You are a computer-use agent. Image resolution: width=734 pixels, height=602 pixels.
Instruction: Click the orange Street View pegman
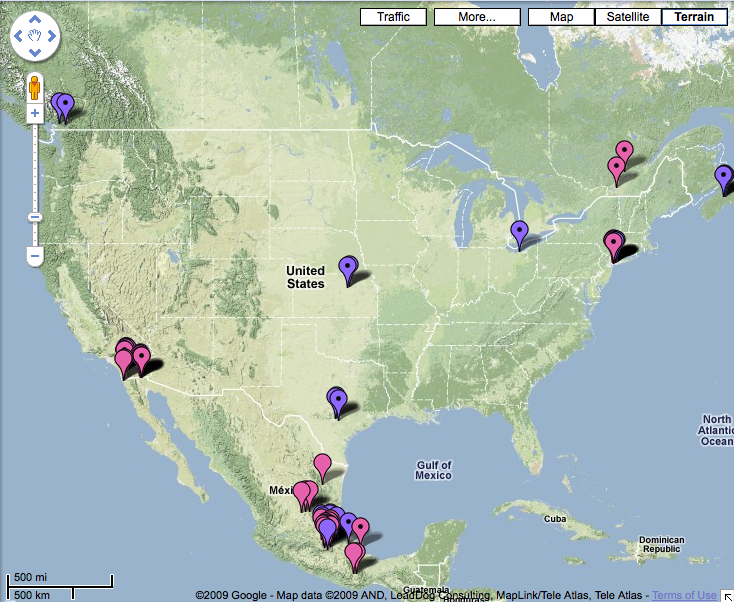pyautogui.click(x=35, y=87)
